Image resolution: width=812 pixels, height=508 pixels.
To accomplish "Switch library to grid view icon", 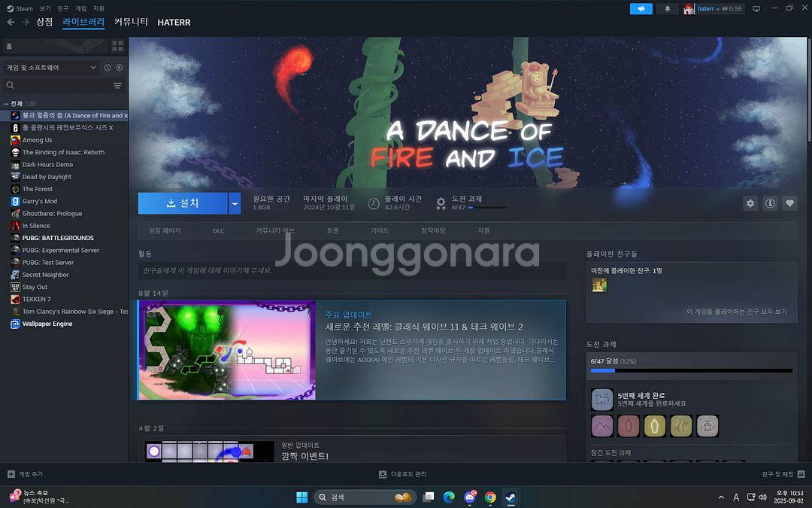I will [x=117, y=46].
